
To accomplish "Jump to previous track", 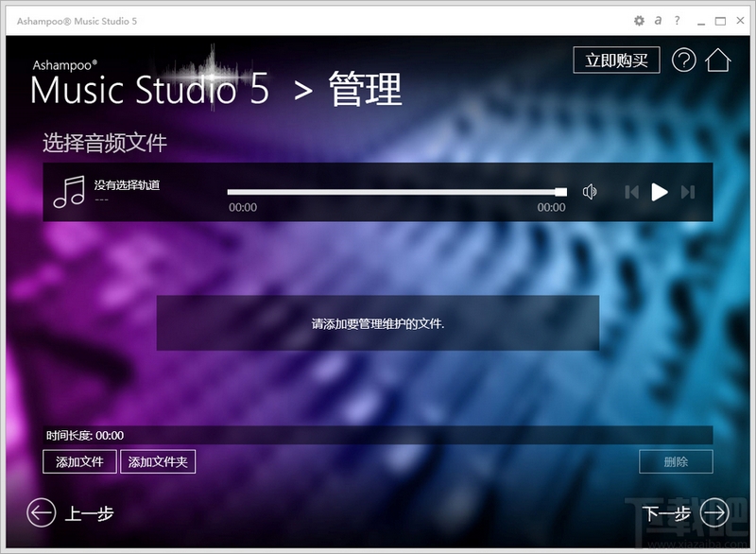I will tap(632, 191).
